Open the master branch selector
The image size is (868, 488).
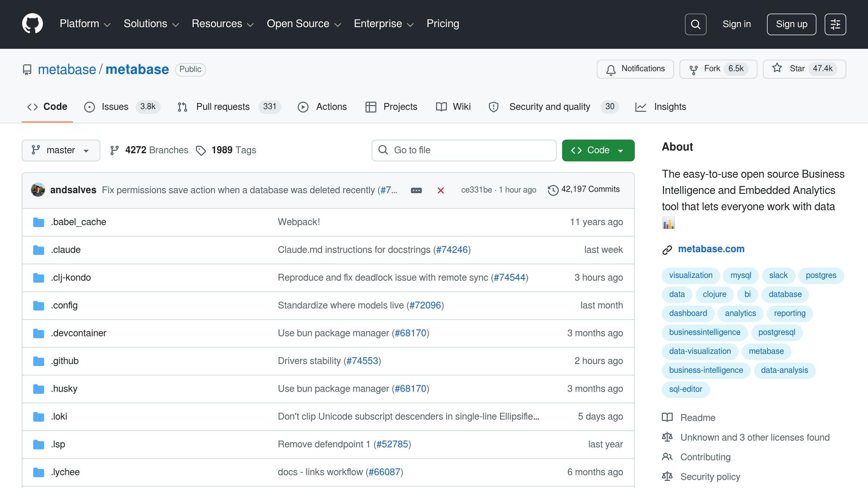click(x=61, y=150)
